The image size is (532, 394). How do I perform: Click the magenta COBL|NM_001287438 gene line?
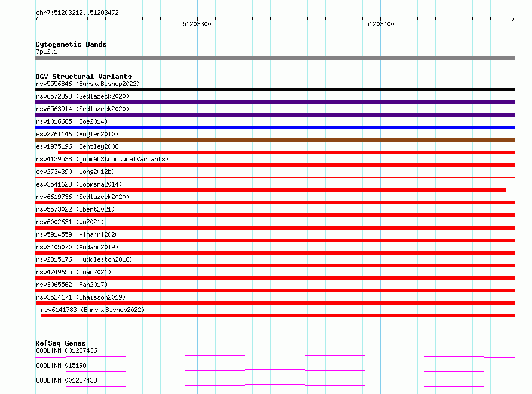point(275,386)
